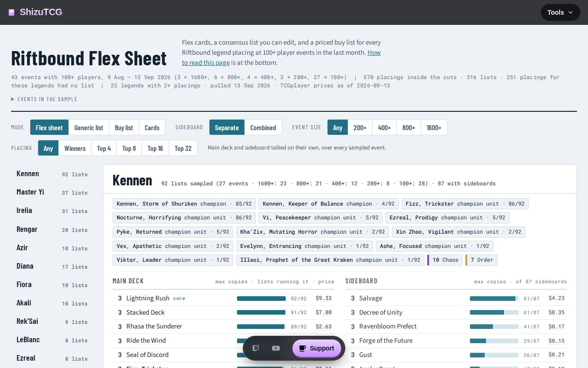Image resolution: width=588 pixels, height=368 pixels.
Task: Filter event size to 800+
Action: tap(409, 127)
